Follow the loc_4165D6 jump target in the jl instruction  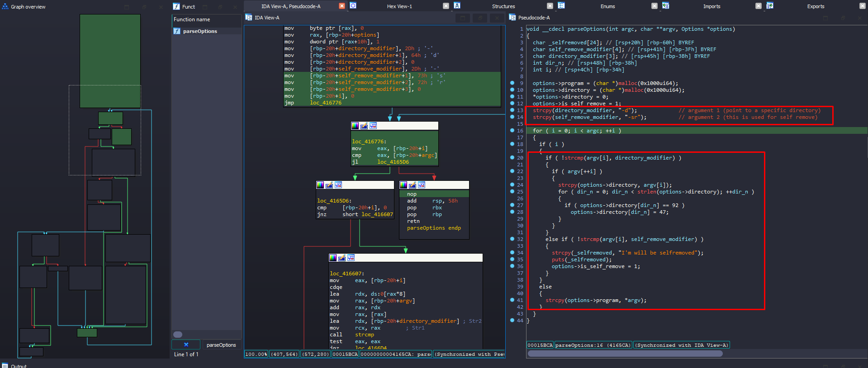tap(393, 162)
